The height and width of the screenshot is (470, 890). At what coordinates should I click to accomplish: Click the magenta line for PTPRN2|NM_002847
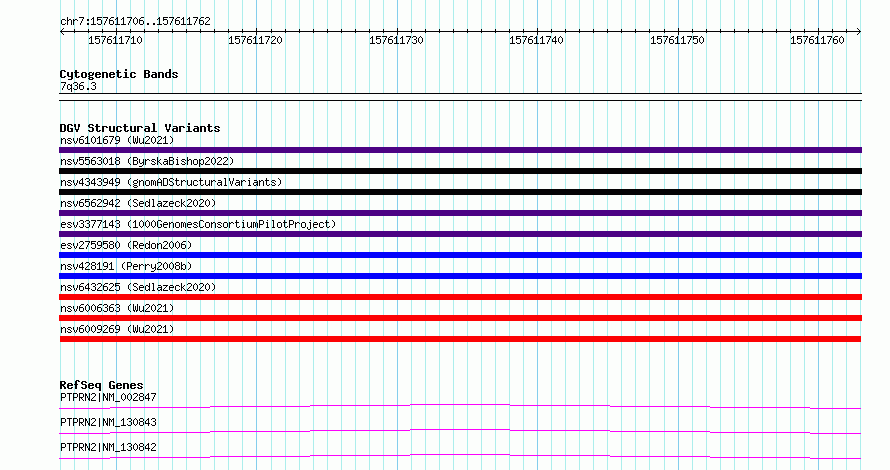tap(460, 406)
